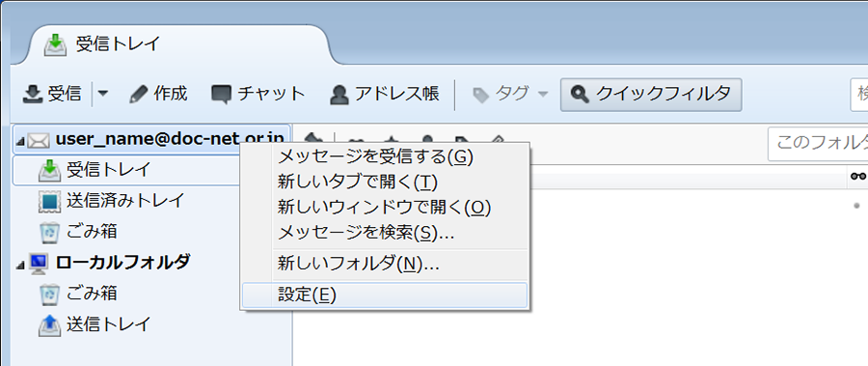Click the 受信 download toolbar button
The image size is (868, 366).
[52, 95]
